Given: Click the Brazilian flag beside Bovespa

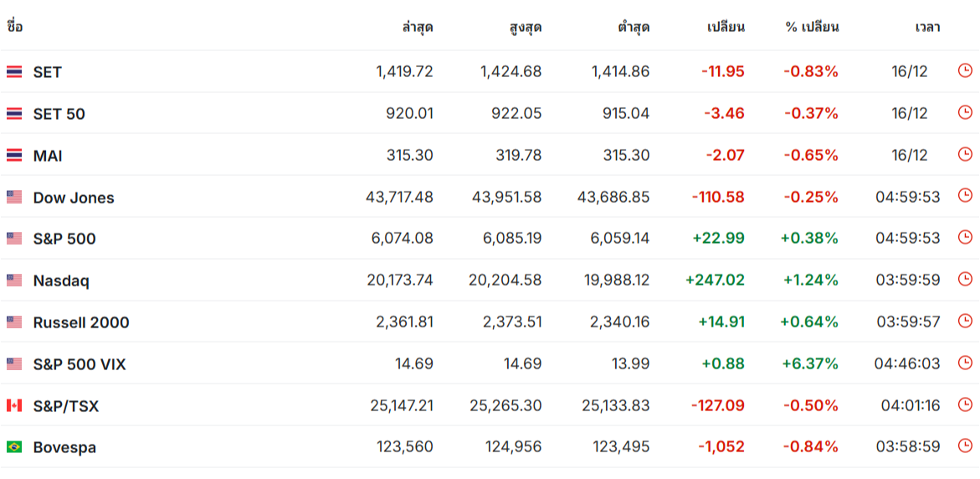Looking at the screenshot, I should [x=14, y=447].
